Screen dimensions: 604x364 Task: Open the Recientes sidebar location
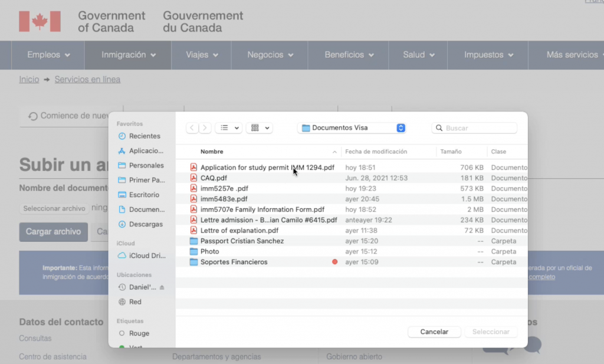[145, 136]
